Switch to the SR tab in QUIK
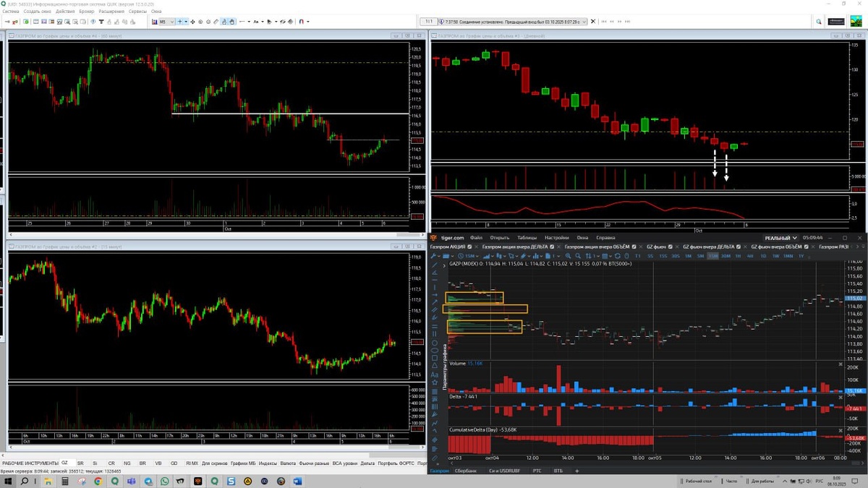This screenshot has width=868, height=488. (80, 463)
